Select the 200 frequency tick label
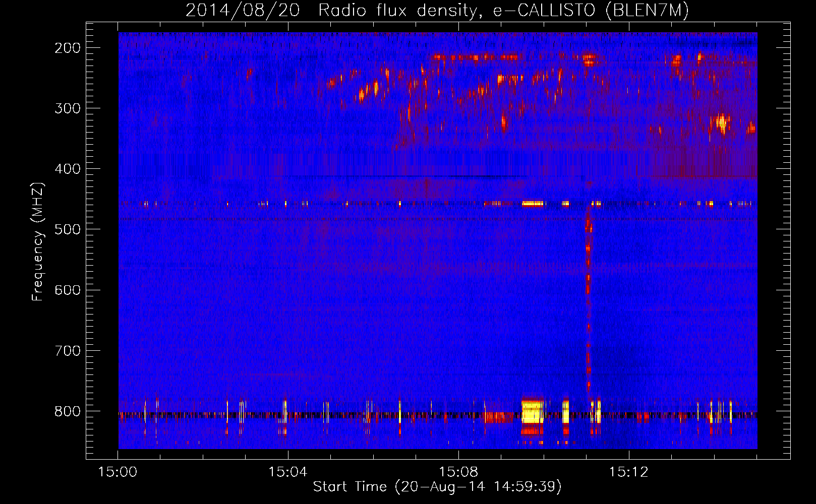 [68, 48]
